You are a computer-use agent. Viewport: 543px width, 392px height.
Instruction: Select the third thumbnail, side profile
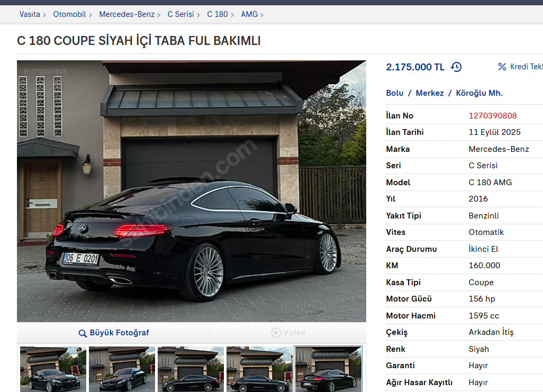[x=191, y=369]
